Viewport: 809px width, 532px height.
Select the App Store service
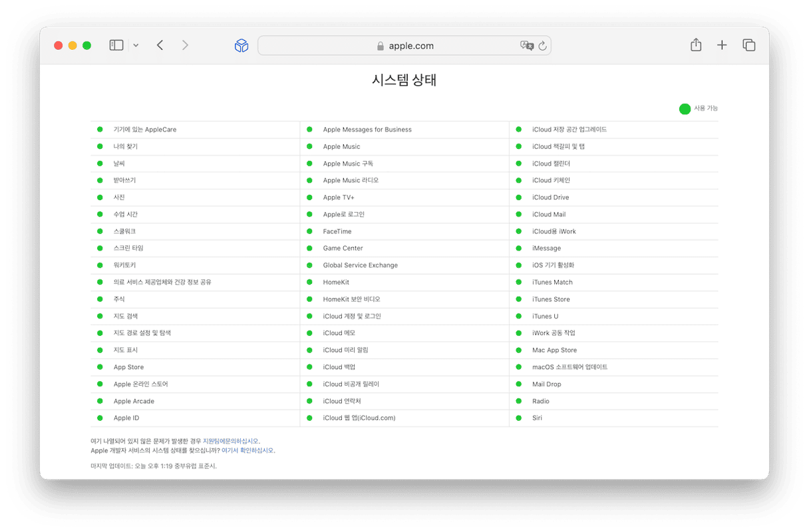(195, 367)
